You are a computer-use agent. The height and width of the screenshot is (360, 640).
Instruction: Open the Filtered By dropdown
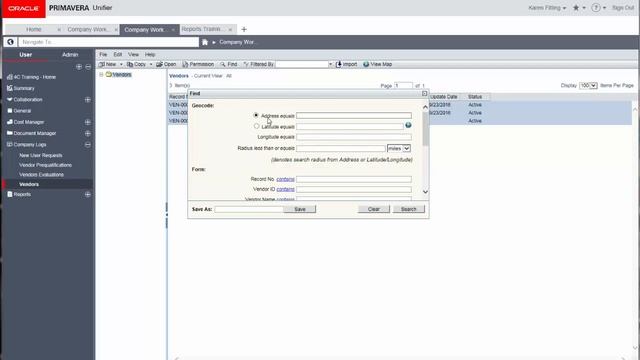pyautogui.click(x=330, y=64)
